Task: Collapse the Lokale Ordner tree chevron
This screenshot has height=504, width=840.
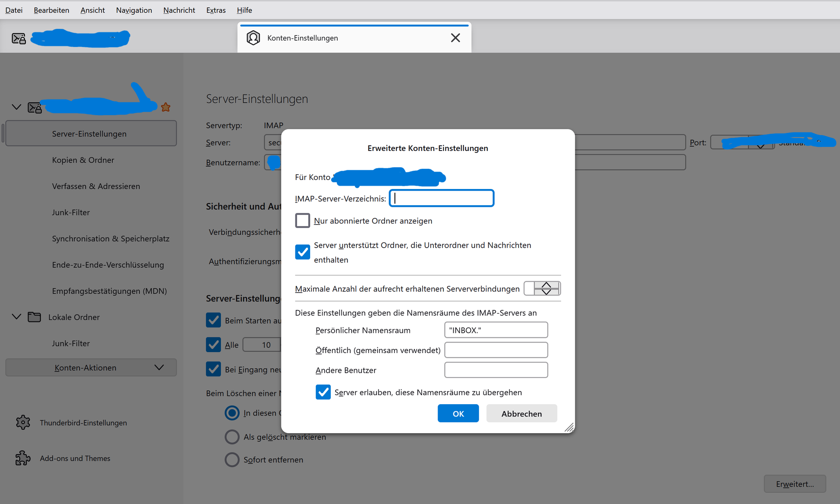Action: pyautogui.click(x=16, y=316)
